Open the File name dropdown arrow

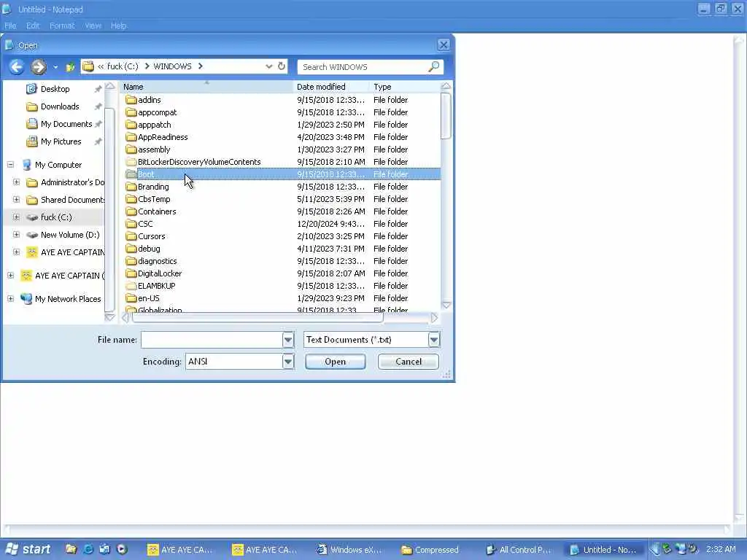pyautogui.click(x=288, y=340)
